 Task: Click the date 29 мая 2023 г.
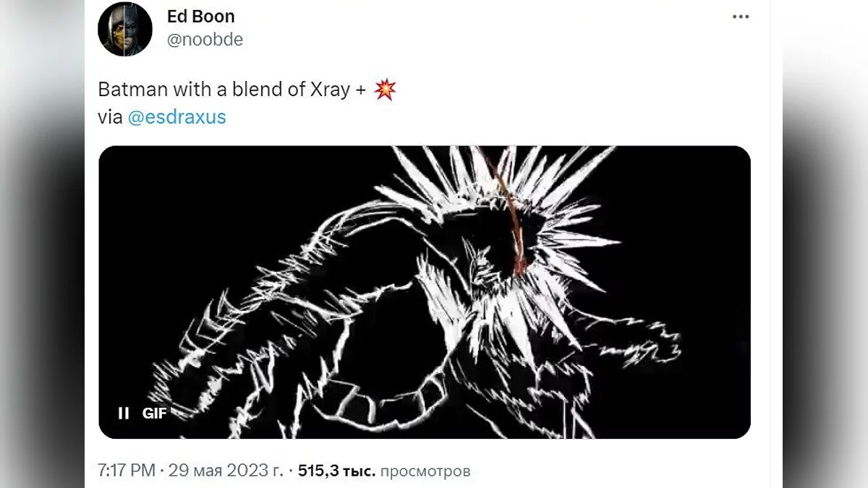(x=225, y=471)
